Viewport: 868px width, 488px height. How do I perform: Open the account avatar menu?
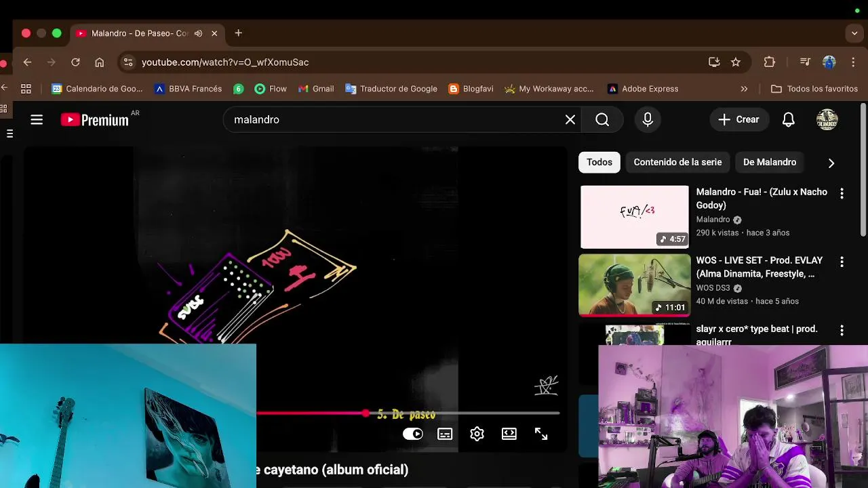pyautogui.click(x=827, y=120)
